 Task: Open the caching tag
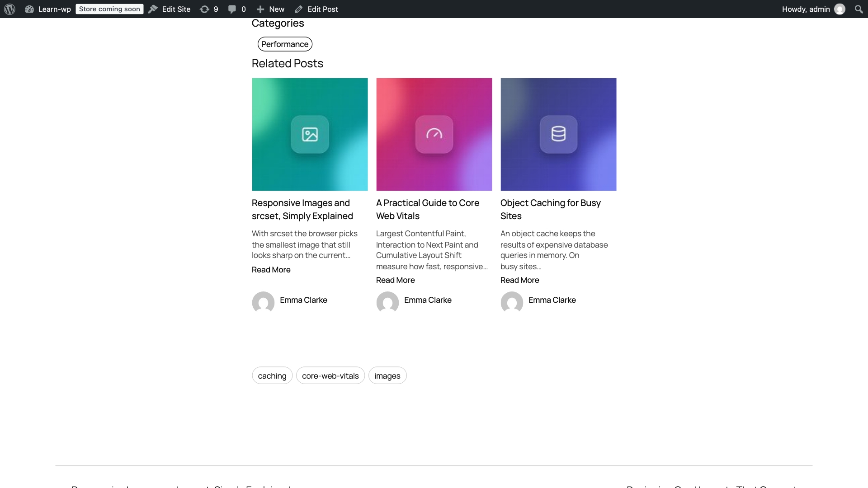[272, 375]
